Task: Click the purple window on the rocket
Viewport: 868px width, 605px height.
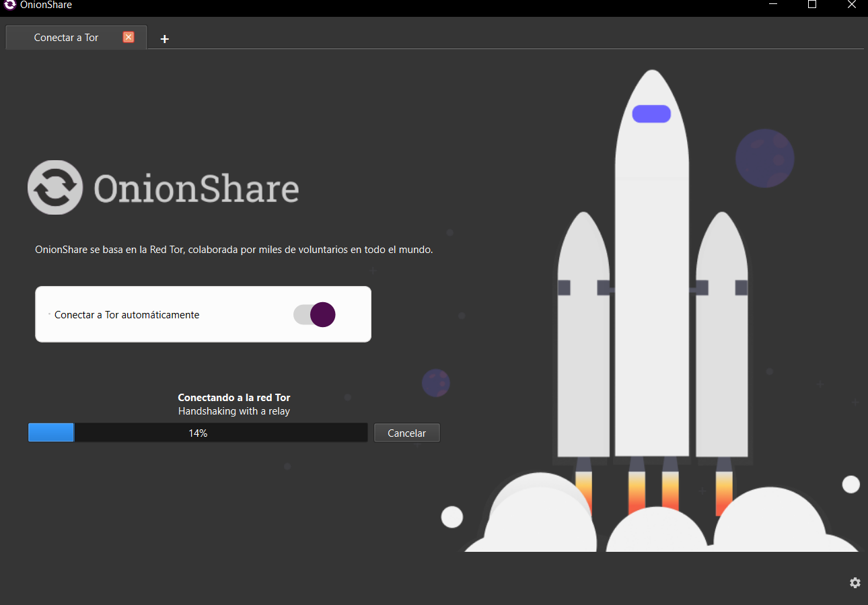Action: [651, 114]
